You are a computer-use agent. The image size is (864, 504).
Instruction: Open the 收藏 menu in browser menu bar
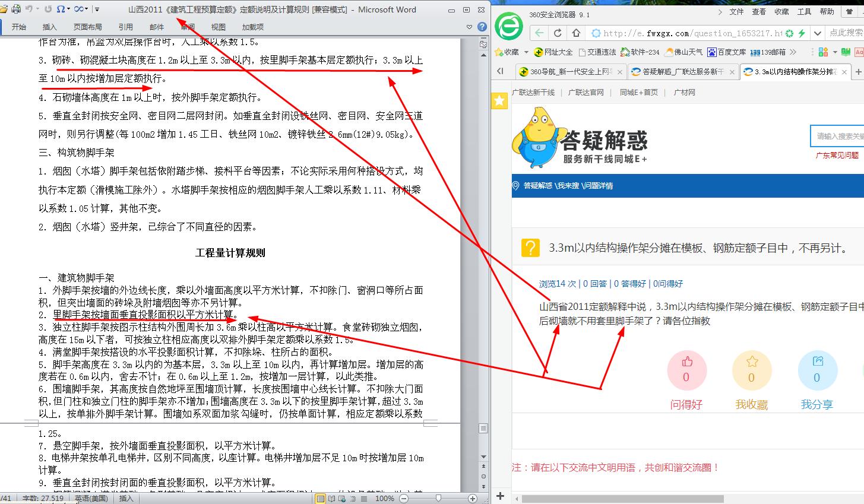tap(781, 11)
